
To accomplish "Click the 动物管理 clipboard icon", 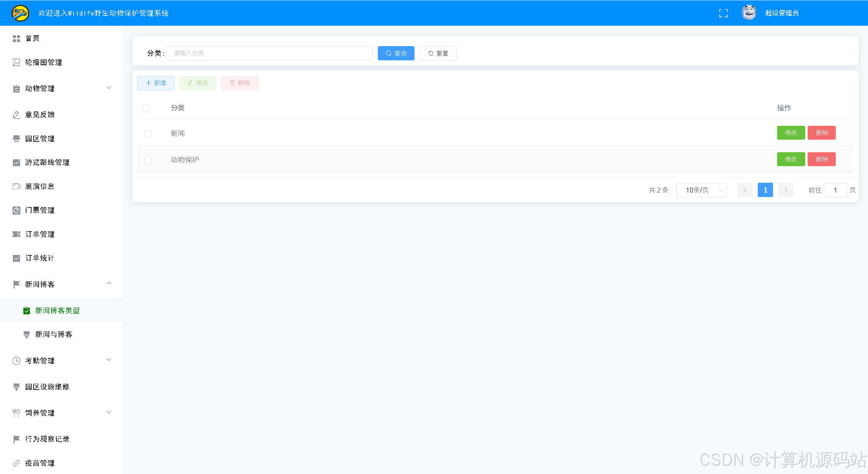I will click(16, 89).
